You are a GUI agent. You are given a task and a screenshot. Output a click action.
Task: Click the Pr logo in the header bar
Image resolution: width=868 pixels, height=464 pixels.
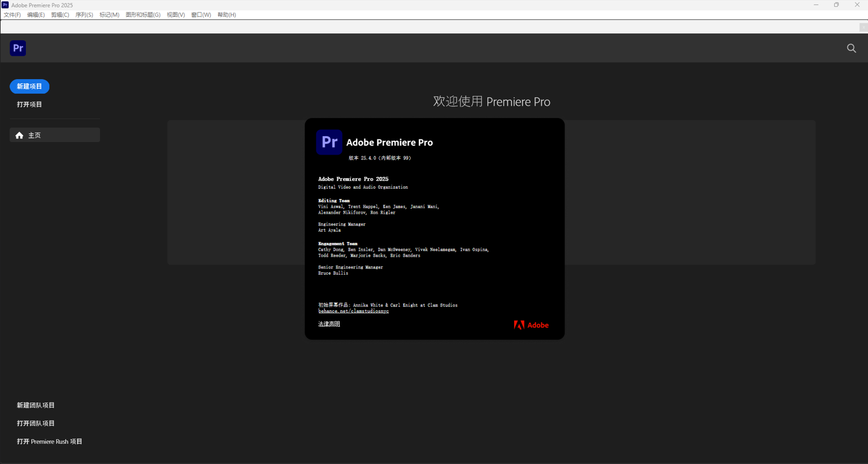point(18,48)
